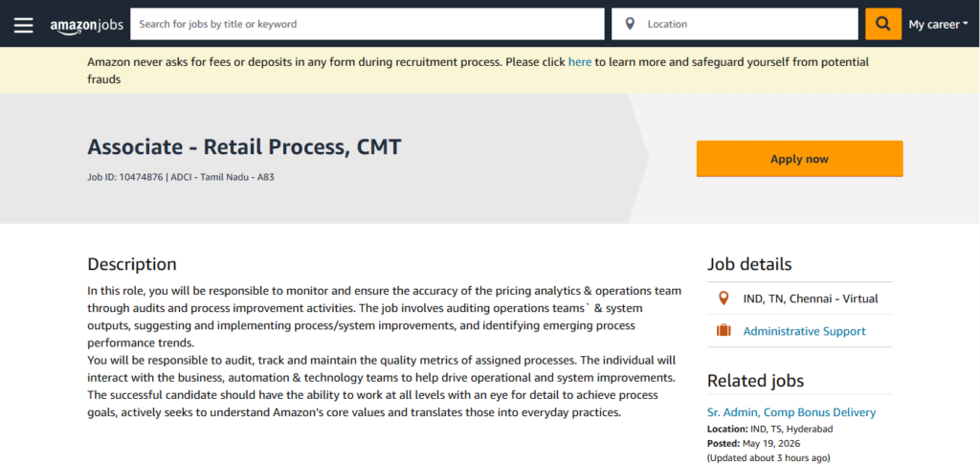Click the Associate - Retail Process, CMT heading
Viewport: 980px width, 464px height.
coord(244,146)
